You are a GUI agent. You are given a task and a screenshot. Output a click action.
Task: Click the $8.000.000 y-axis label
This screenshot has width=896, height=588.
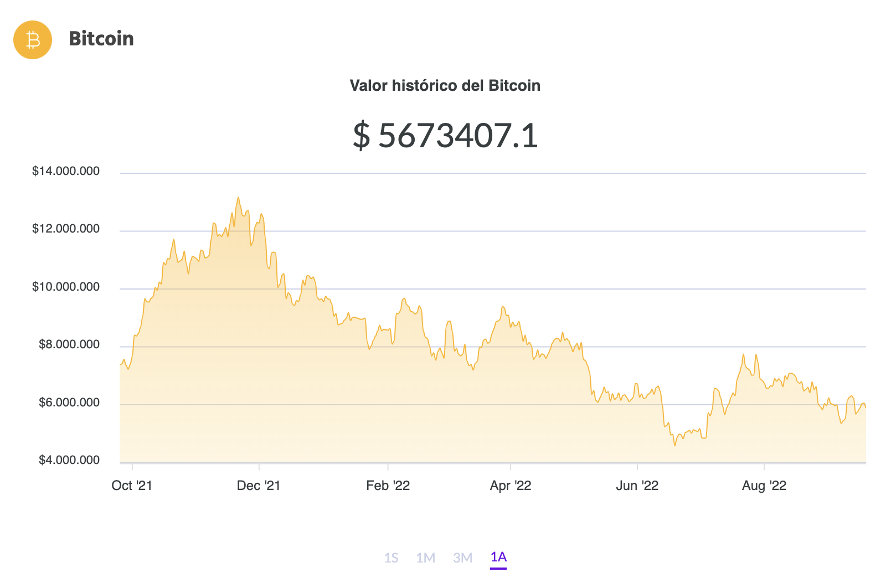coord(69,344)
